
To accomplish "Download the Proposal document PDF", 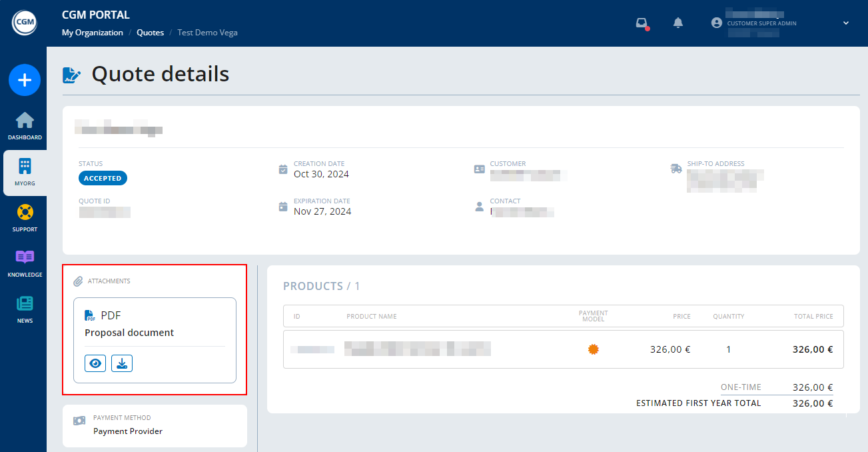I will click(x=122, y=363).
